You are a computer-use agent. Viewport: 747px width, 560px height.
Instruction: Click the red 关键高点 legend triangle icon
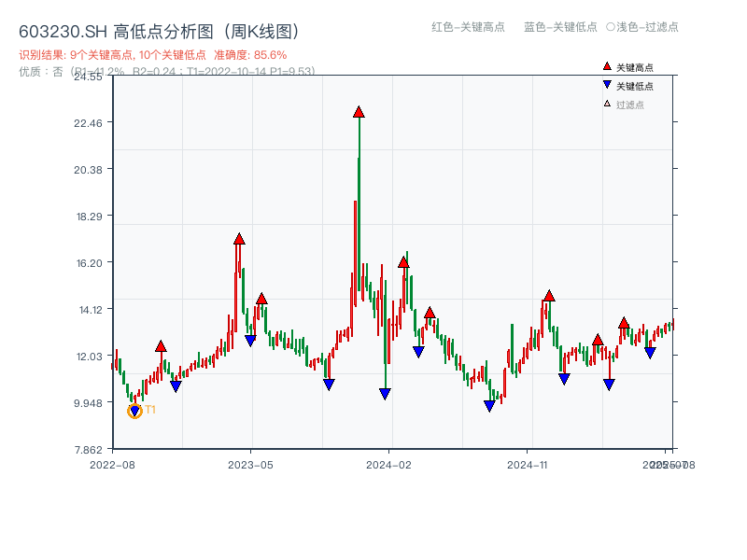[x=607, y=65]
